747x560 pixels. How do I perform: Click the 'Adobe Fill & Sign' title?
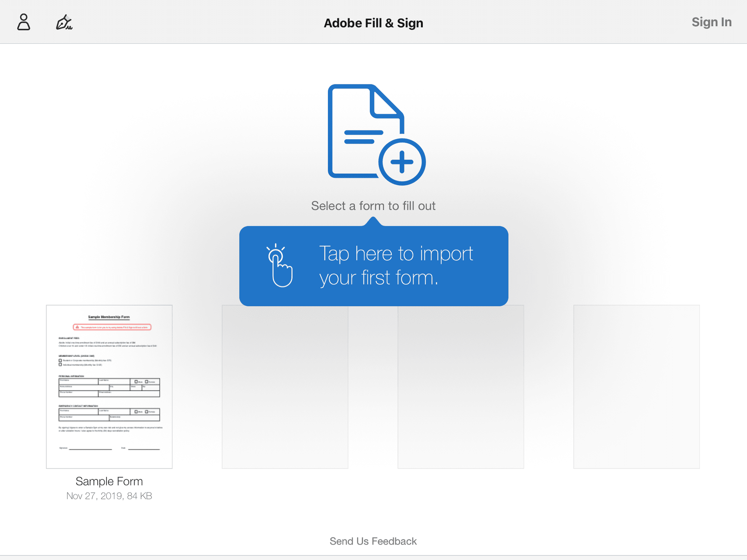pos(373,23)
